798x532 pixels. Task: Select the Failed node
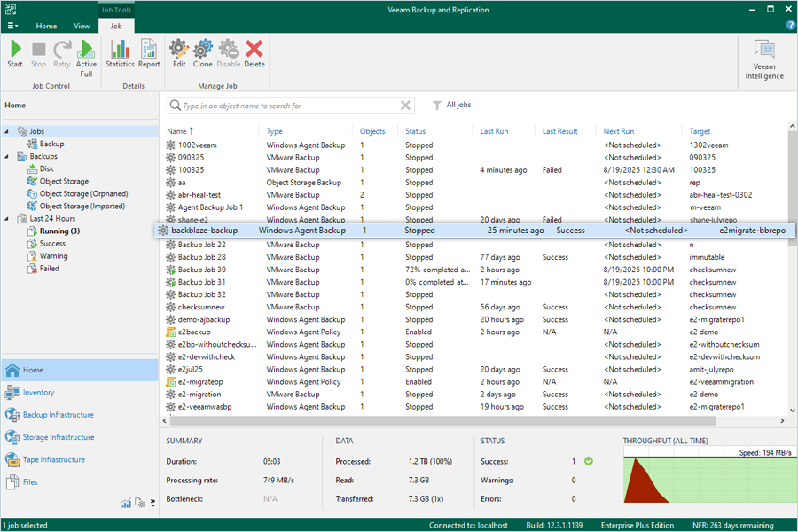[x=43, y=269]
